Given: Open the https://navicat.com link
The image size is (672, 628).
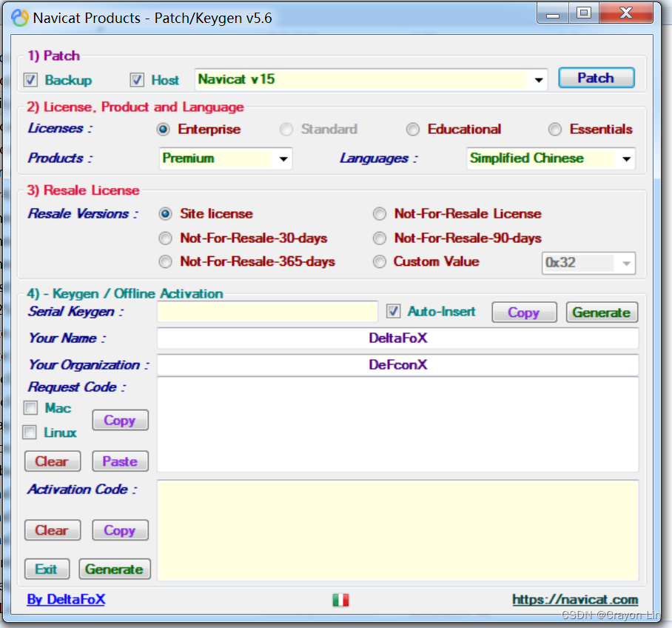Looking at the screenshot, I should [x=575, y=599].
